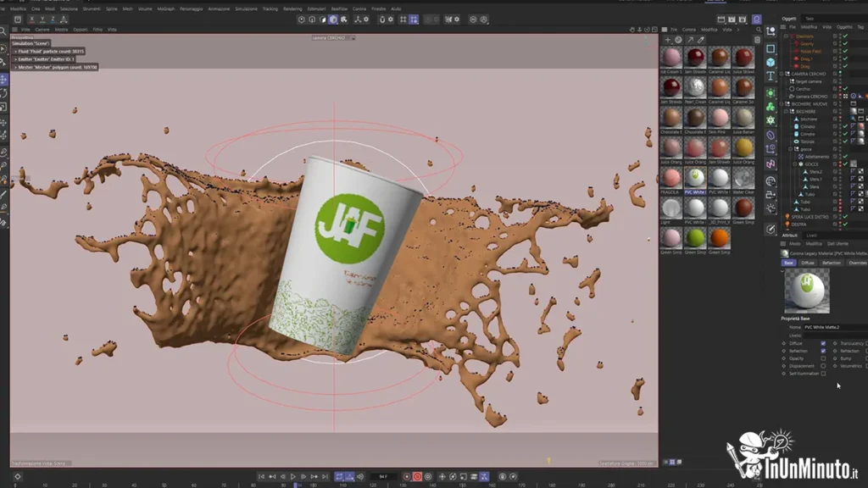868x488 pixels.
Task: Toggle autokeying button in timeline controls
Action: pos(417,476)
